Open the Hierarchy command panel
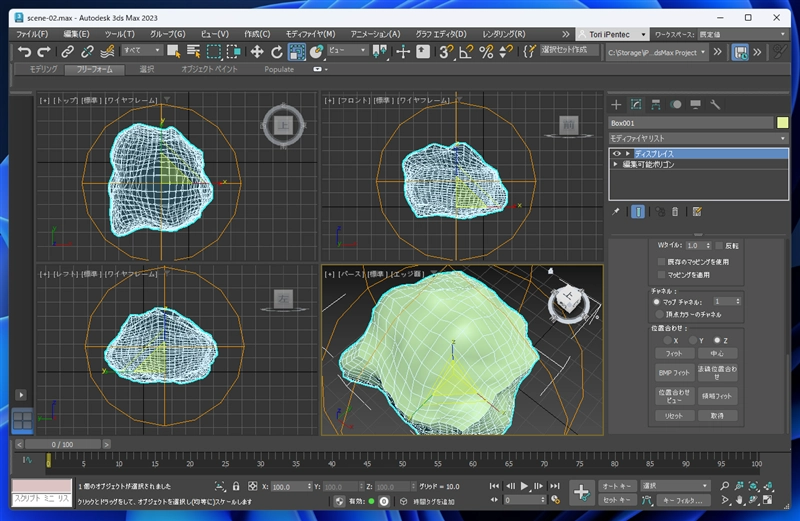Screen dimensions: 800x521 (656, 105)
